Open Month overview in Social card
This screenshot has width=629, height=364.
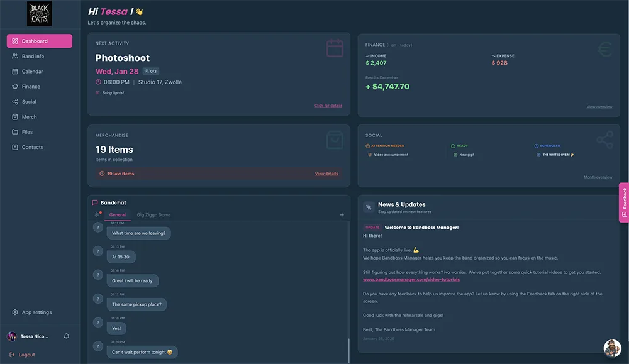(x=598, y=177)
